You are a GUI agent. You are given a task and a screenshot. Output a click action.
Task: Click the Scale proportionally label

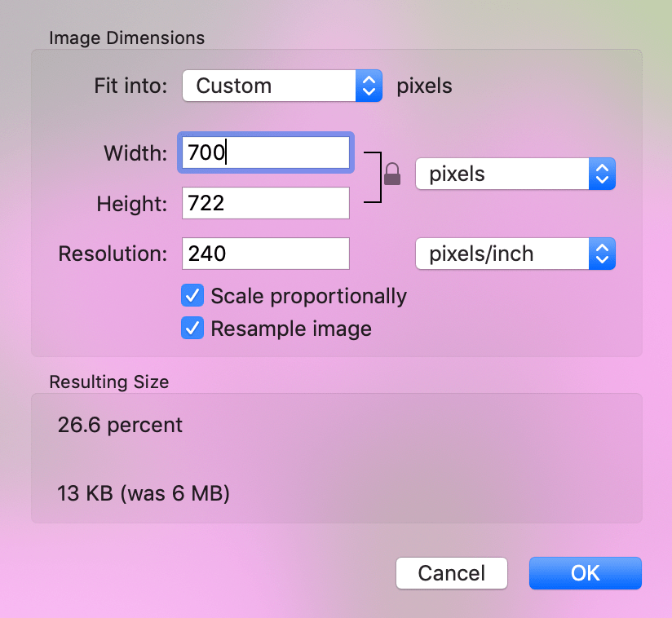click(308, 296)
